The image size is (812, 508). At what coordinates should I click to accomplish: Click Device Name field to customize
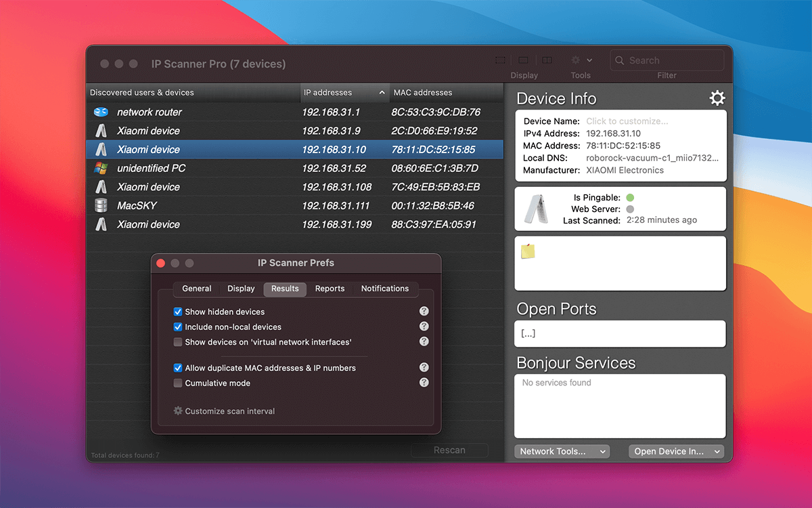(627, 121)
